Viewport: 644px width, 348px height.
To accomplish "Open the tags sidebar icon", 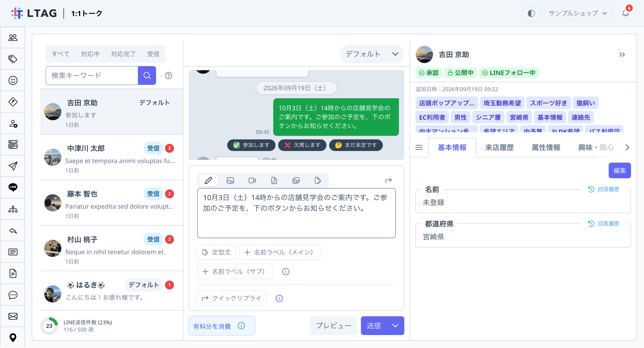I will coord(13,59).
